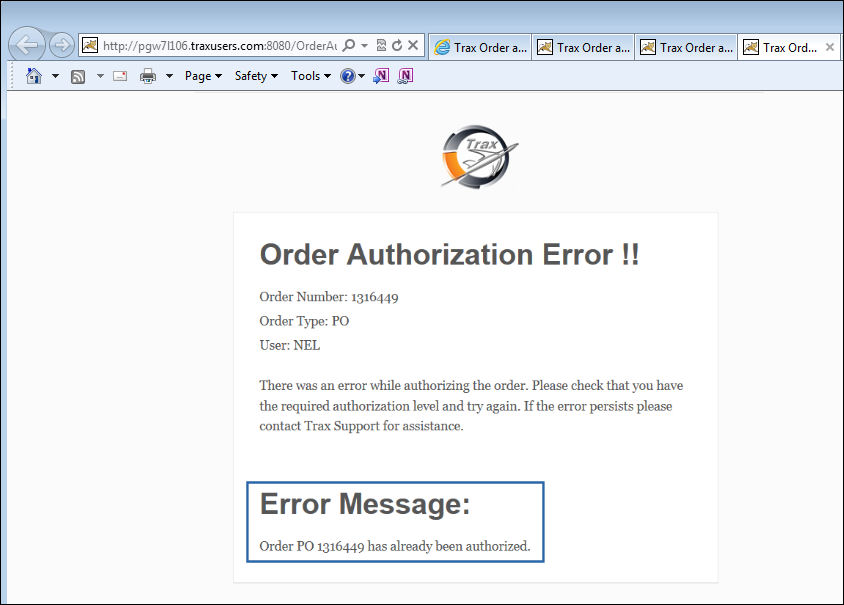
Task: Click the Error Message: heading
Action: tap(365, 504)
